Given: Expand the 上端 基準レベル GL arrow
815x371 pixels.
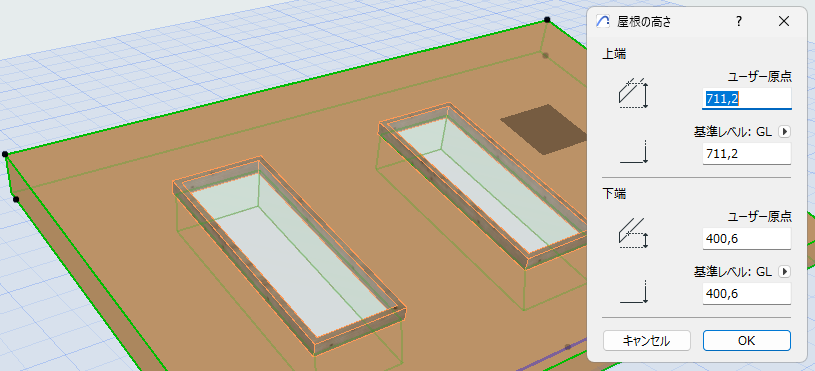Looking at the screenshot, I should click(x=784, y=132).
